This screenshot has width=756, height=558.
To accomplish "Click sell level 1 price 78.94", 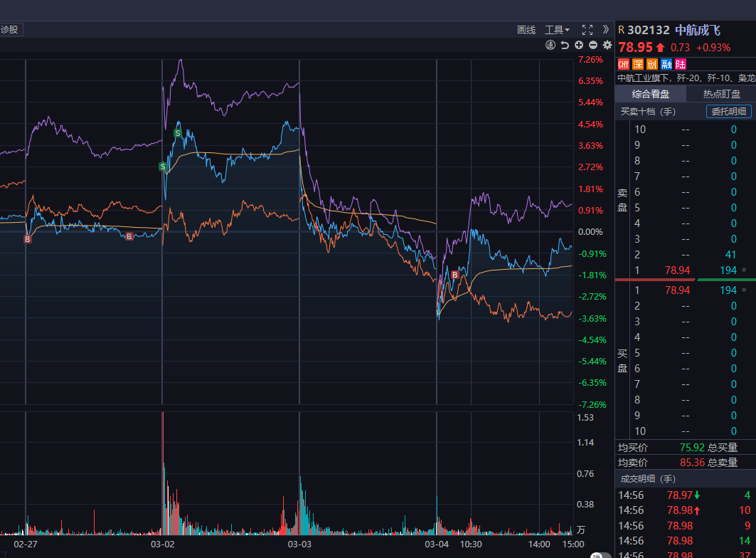I will point(677,270).
